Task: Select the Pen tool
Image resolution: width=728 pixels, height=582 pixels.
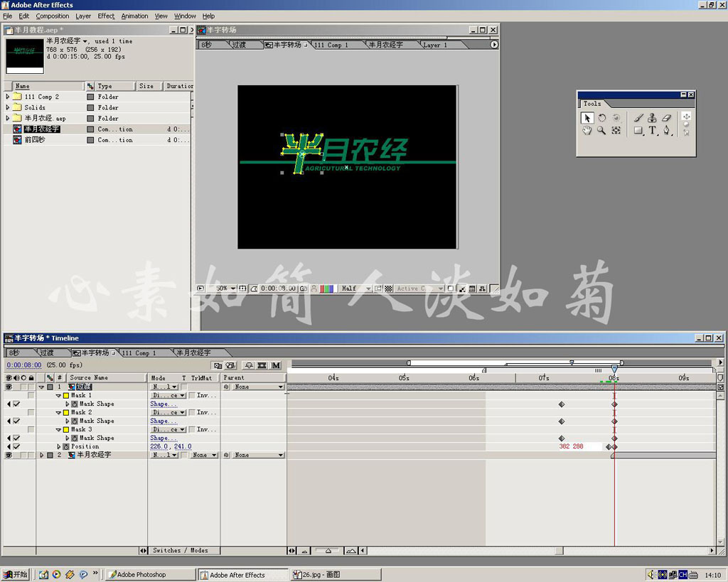Action: [x=667, y=131]
